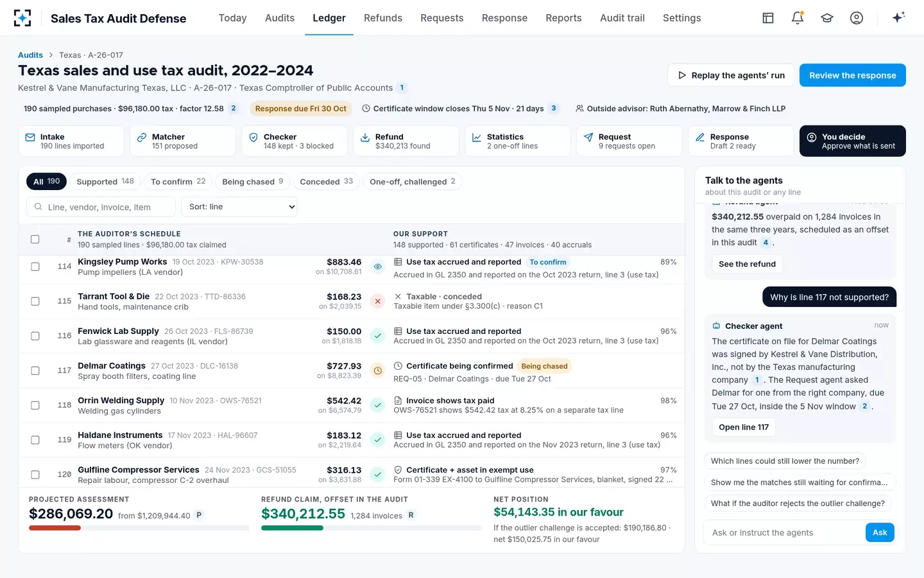Open the Checker agent step card
The image size is (924, 578).
[295, 141]
